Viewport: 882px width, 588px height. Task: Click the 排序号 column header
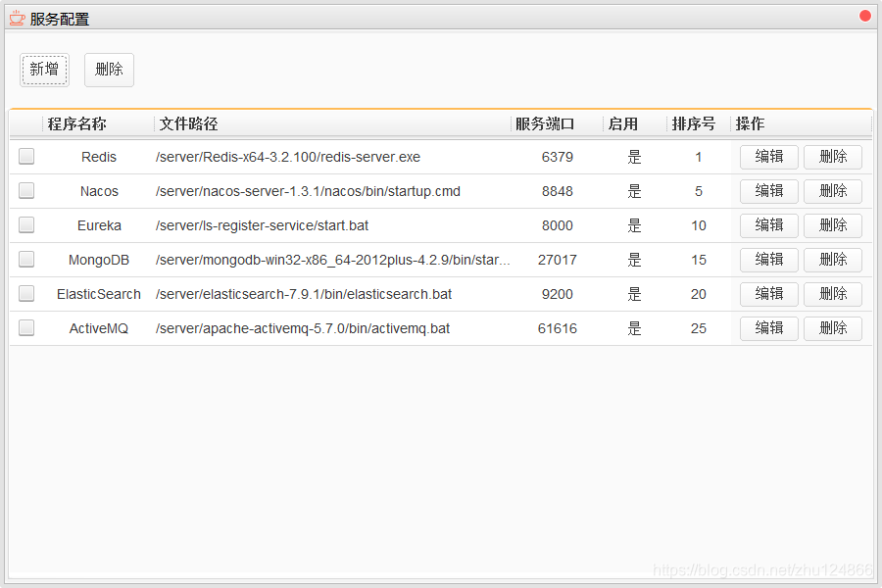point(699,123)
